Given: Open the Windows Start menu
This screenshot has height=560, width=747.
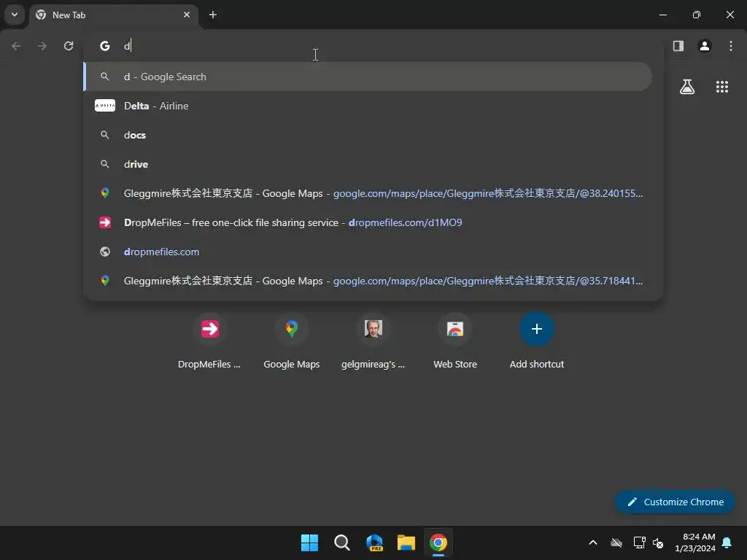Looking at the screenshot, I should point(309,542).
